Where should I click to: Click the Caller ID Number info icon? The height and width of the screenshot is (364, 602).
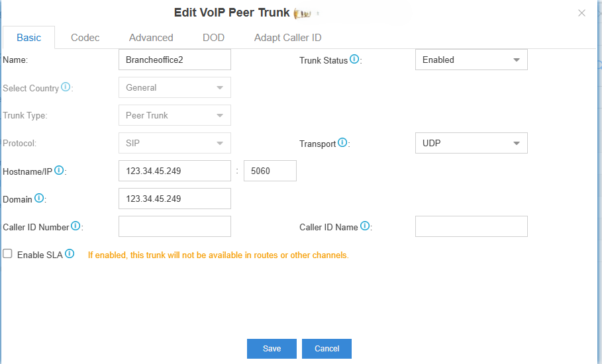(x=75, y=226)
